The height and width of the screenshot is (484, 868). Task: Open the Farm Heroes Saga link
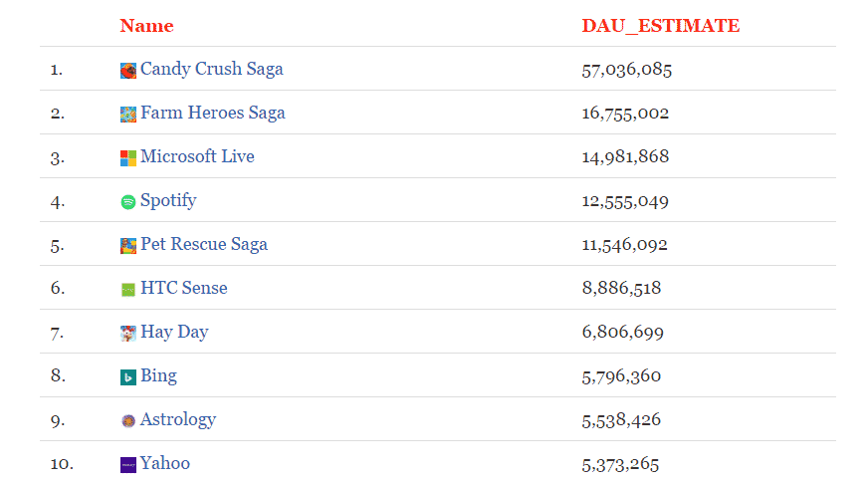(212, 114)
